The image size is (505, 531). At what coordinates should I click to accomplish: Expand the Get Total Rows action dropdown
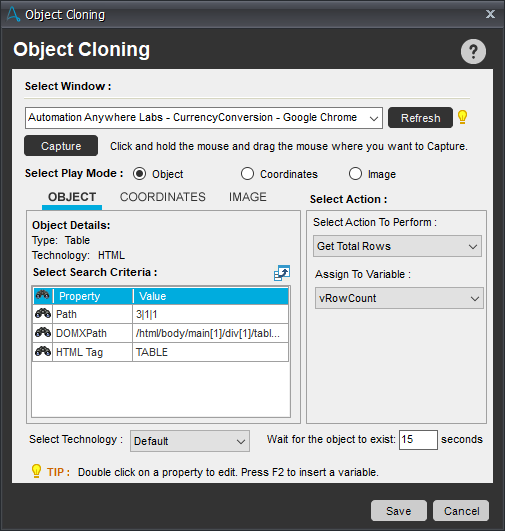click(x=397, y=246)
